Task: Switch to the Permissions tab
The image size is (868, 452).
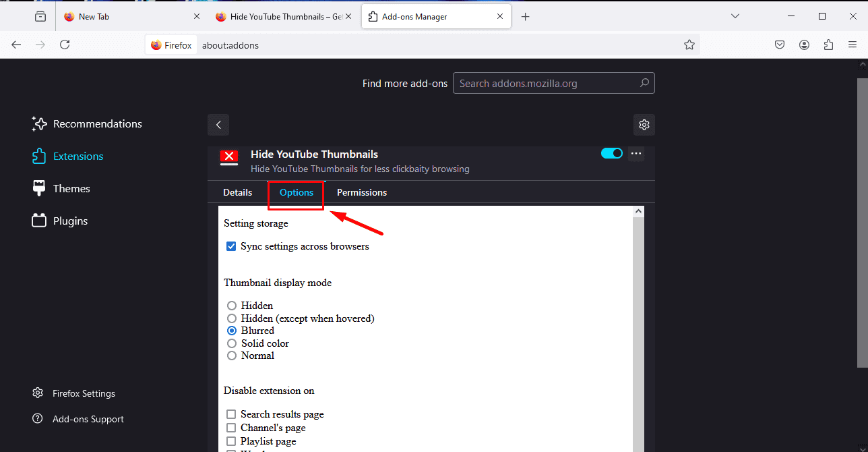Action: tap(362, 192)
